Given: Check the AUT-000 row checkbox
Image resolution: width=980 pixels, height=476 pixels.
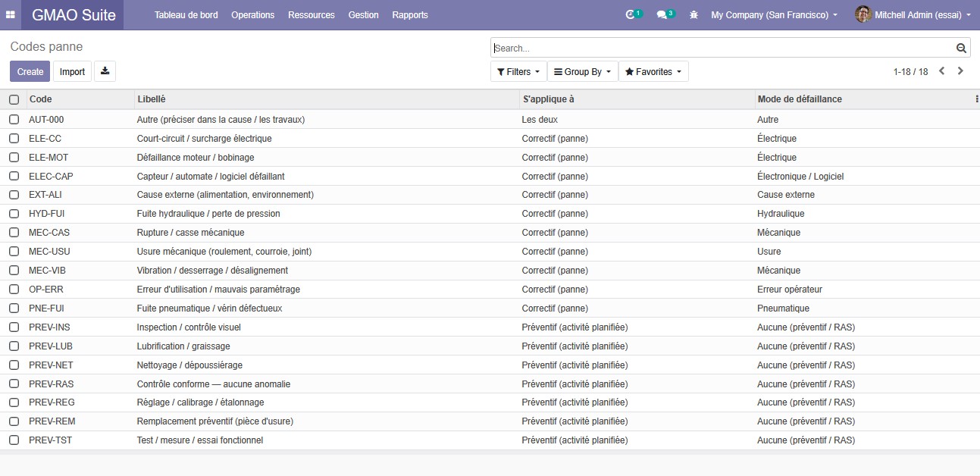Looking at the screenshot, I should point(14,120).
